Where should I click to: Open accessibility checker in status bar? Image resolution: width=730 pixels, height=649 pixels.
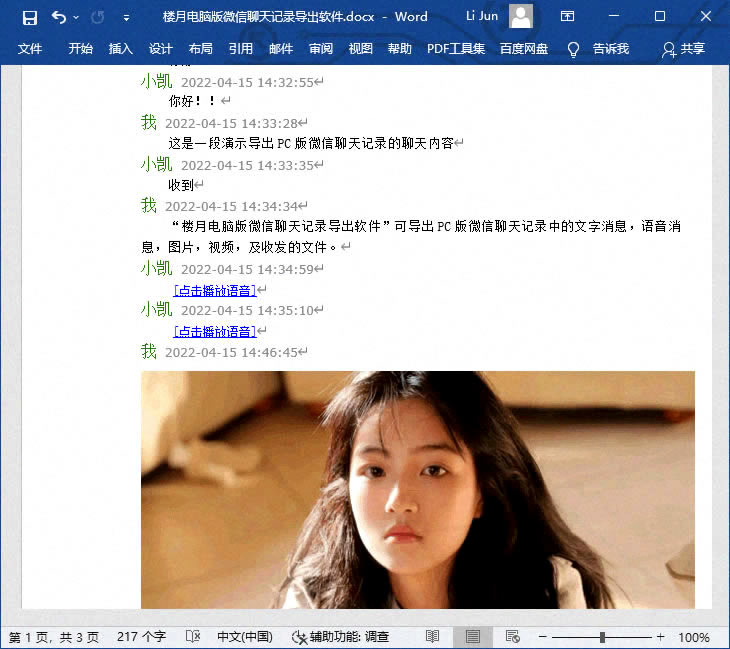click(x=340, y=637)
